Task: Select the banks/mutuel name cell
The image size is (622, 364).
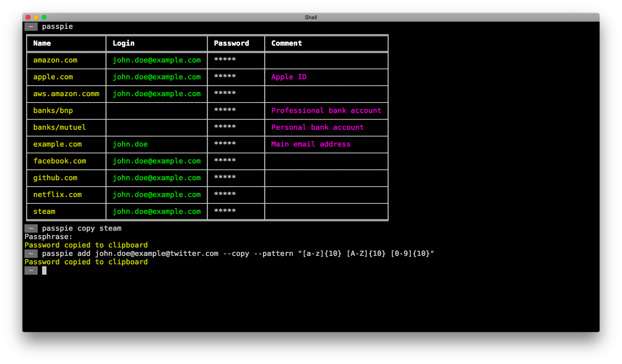Action: click(x=59, y=127)
